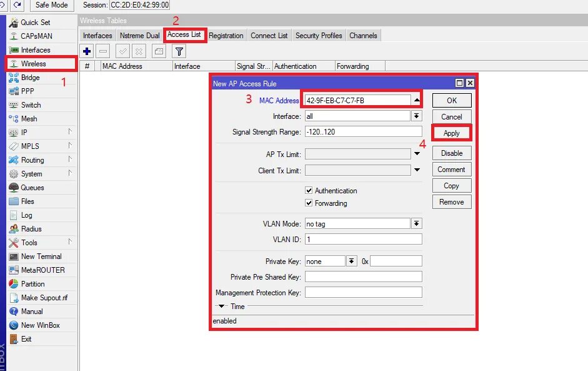Switch to the Connect List tab

[x=269, y=36]
